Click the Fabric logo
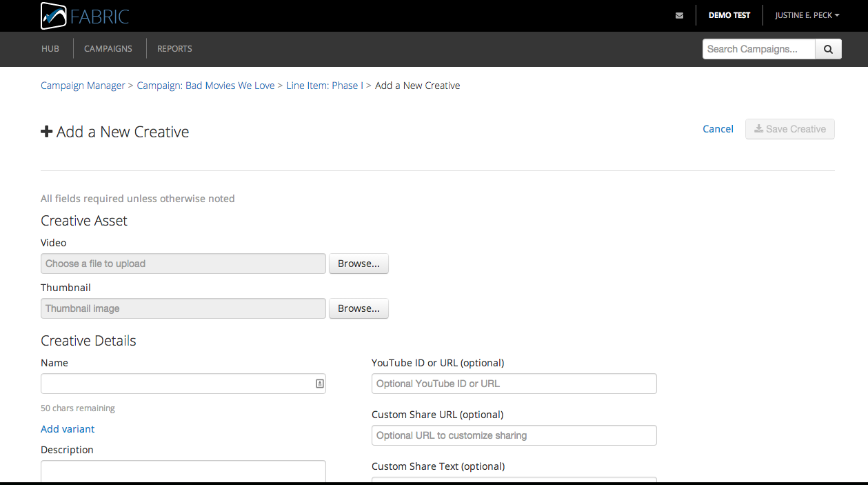 click(x=85, y=16)
